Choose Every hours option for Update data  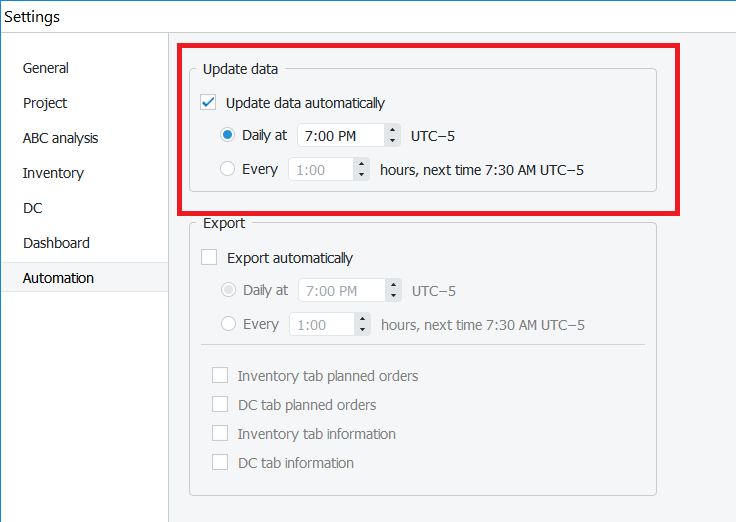[x=228, y=169]
